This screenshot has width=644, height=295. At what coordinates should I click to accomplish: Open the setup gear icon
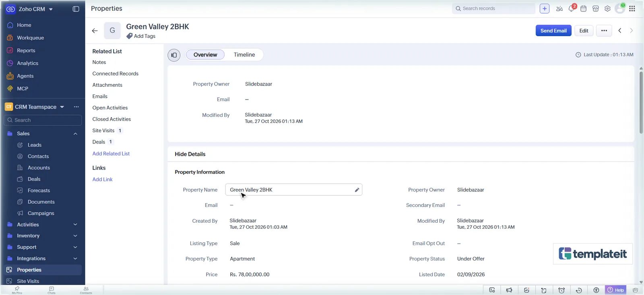(x=607, y=8)
